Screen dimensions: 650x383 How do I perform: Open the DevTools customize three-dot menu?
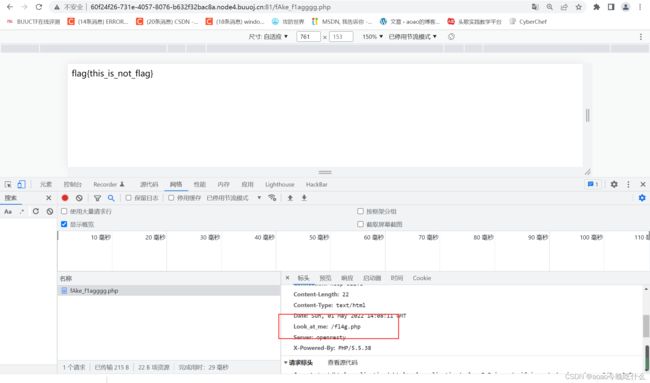pyautogui.click(x=628, y=184)
